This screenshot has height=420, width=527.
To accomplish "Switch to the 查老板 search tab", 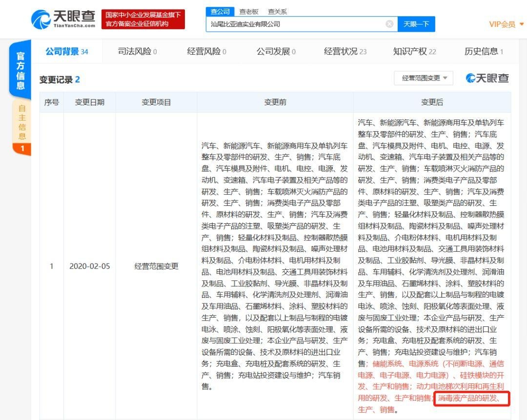I will [x=248, y=12].
